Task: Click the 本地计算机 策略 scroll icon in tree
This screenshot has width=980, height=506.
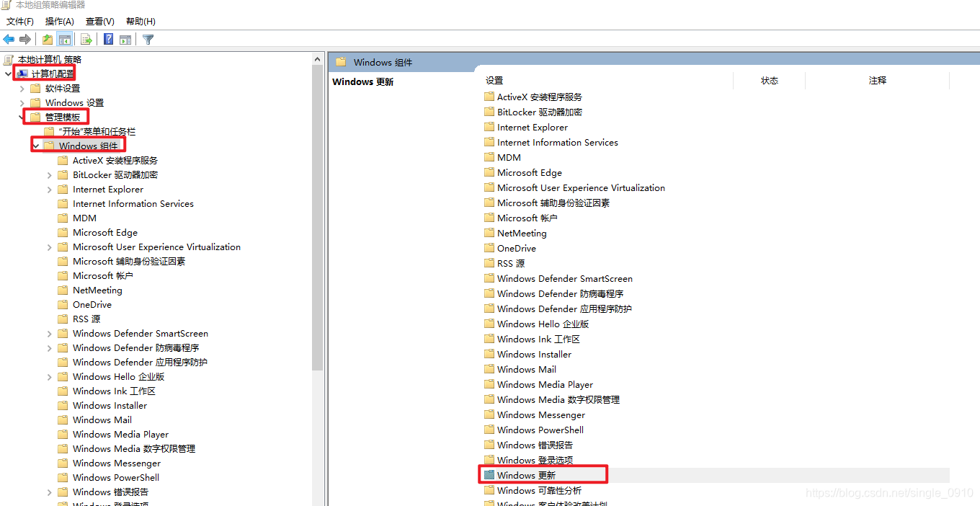Action: point(9,59)
